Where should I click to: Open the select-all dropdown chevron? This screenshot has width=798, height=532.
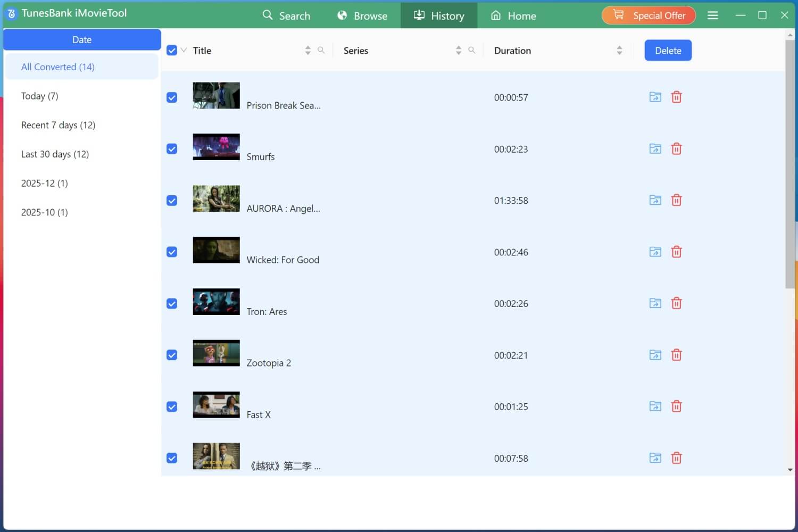click(x=184, y=50)
